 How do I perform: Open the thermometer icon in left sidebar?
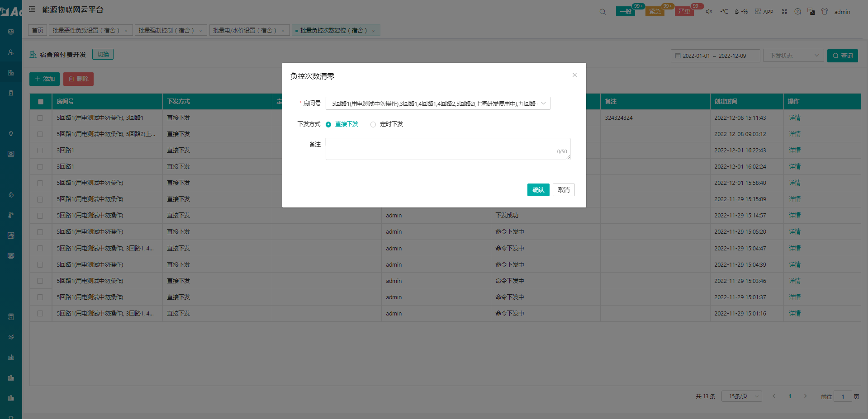coord(11,215)
